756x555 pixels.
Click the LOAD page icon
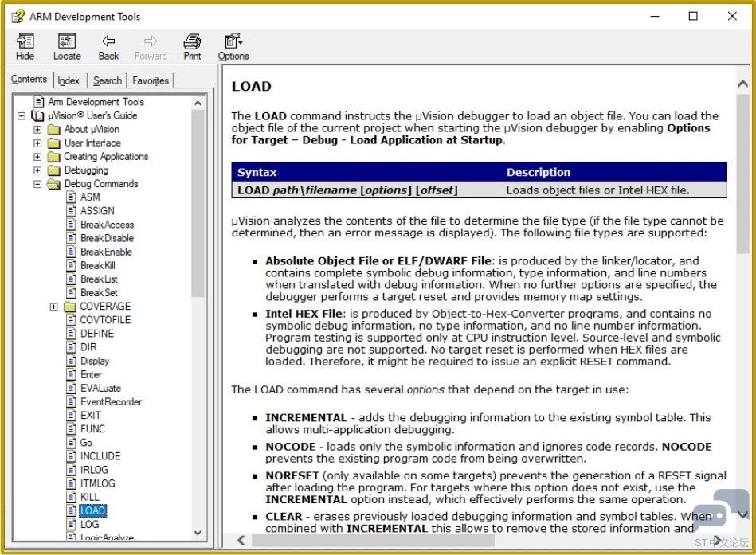72,510
